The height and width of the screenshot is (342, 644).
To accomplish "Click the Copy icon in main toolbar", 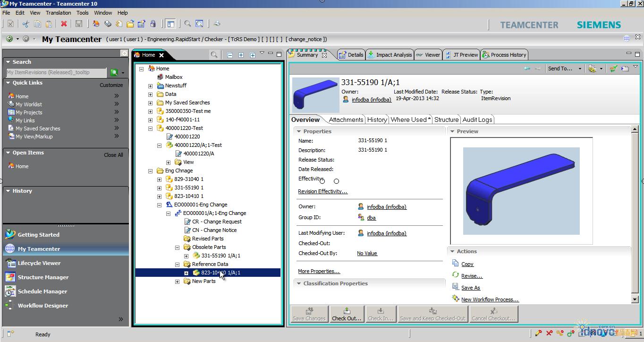I will point(37,24).
